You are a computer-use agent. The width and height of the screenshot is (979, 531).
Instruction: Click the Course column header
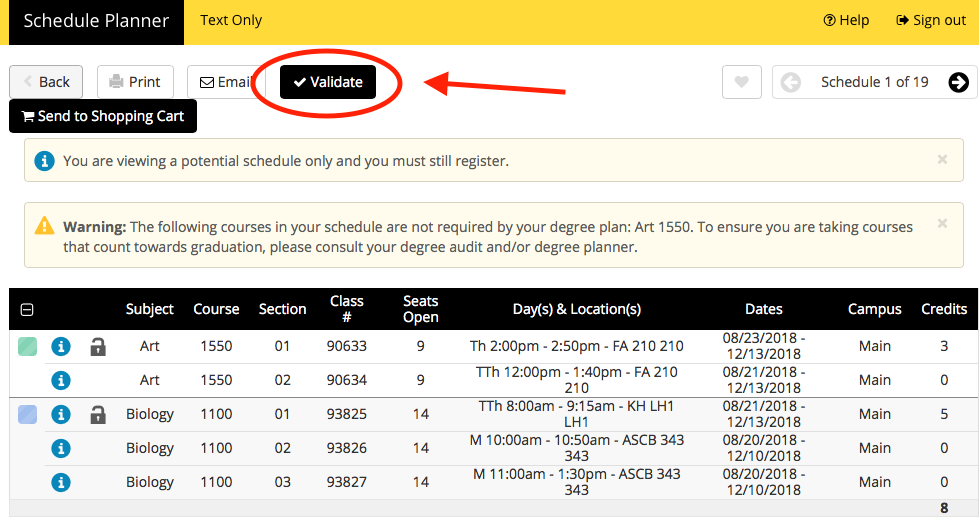click(x=216, y=309)
